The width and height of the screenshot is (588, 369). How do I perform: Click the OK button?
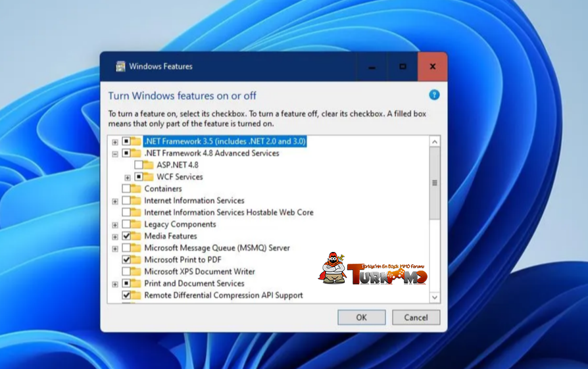click(362, 317)
